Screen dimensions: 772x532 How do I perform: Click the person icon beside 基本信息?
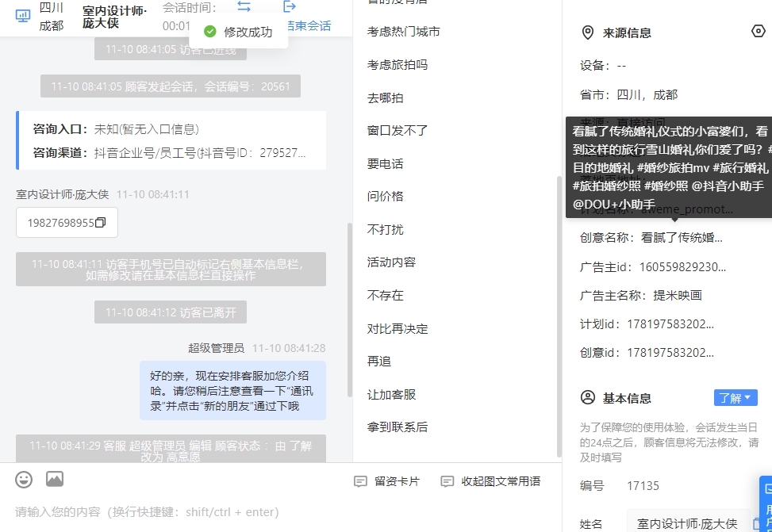pos(588,398)
